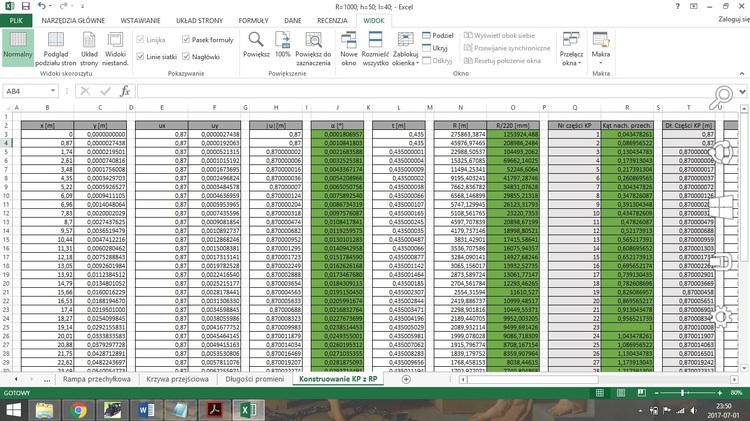The width and height of the screenshot is (750, 421).
Task: Open File Explorer from the taskbar
Action: coord(44,410)
